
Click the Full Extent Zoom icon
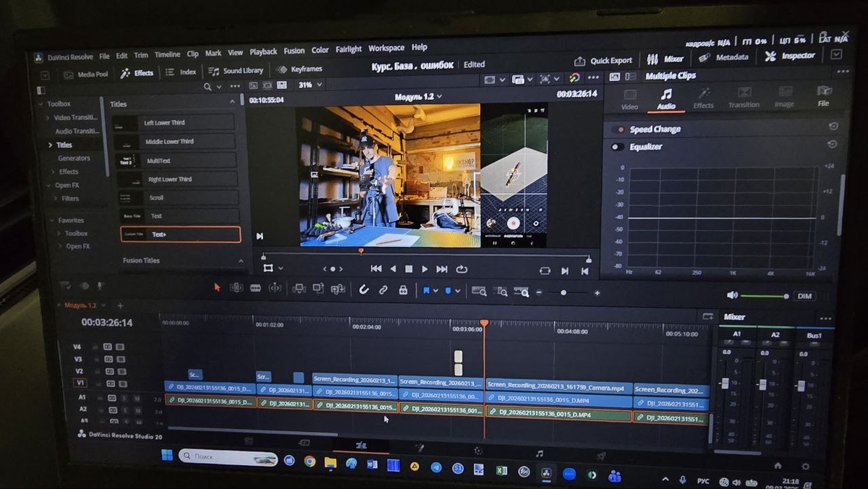(479, 291)
